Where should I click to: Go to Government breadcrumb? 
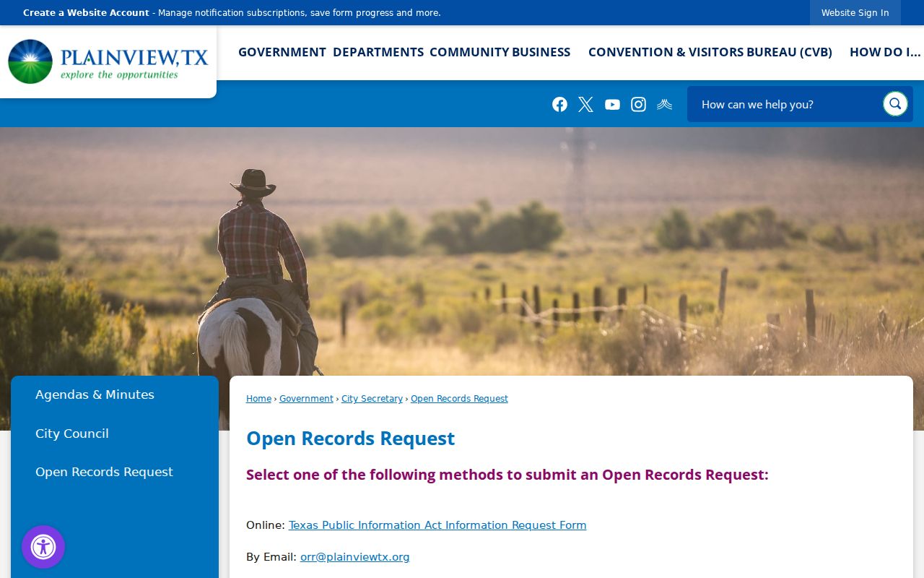[x=306, y=399]
